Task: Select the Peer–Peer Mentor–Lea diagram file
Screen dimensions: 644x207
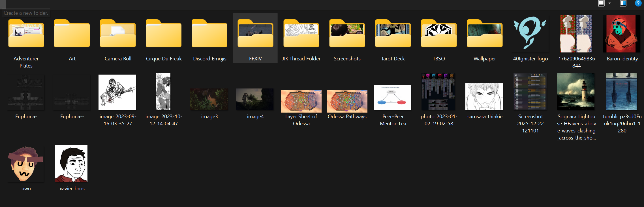Action: click(x=392, y=98)
